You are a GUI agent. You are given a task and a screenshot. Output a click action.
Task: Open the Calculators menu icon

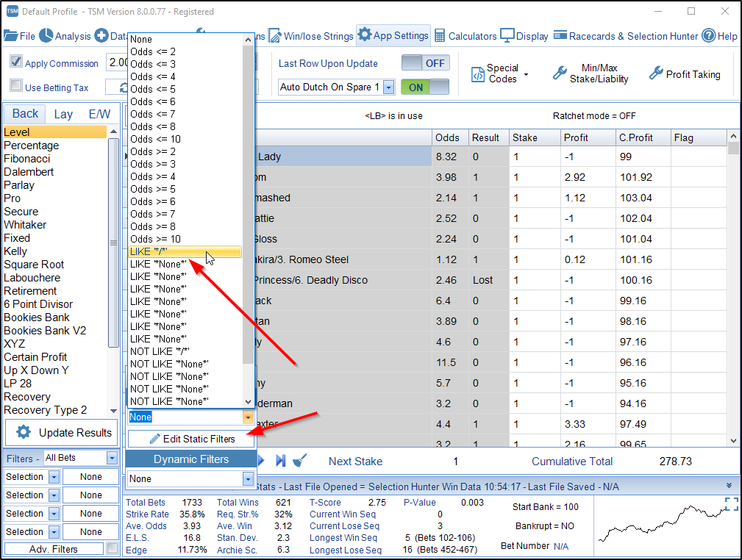pos(439,36)
